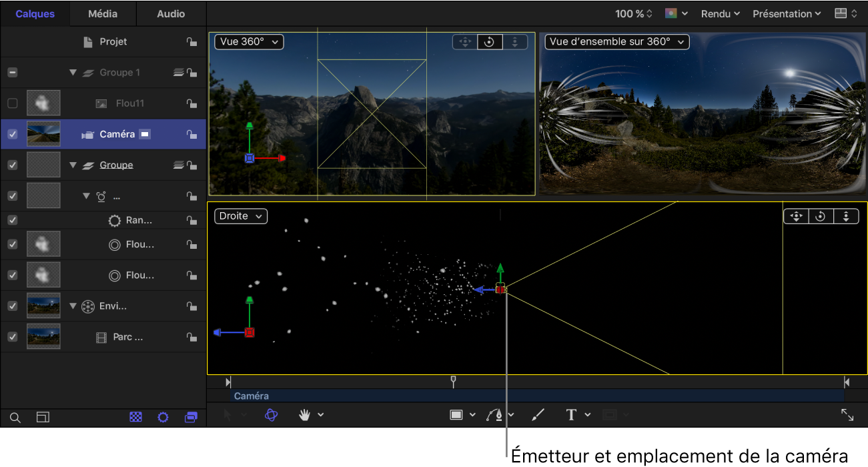
Task: Open the Rendu pop-up menu
Action: point(721,13)
